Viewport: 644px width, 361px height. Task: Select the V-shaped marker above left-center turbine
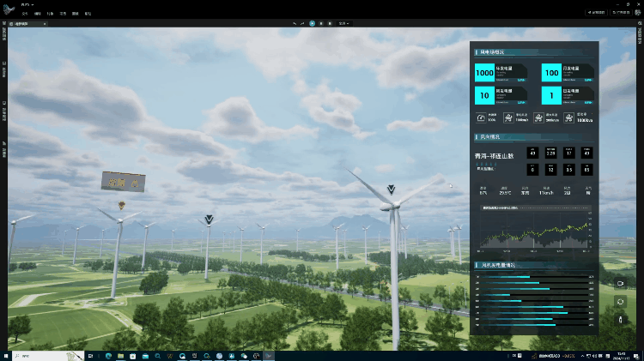click(208, 220)
